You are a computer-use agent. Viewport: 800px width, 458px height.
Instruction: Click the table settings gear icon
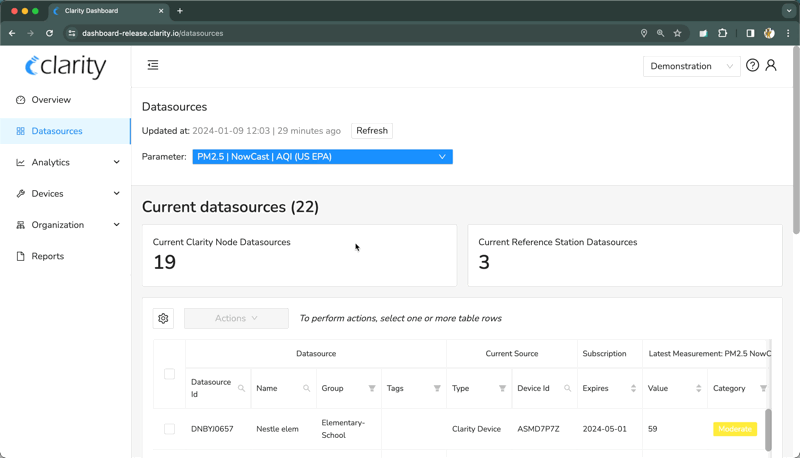coord(163,318)
